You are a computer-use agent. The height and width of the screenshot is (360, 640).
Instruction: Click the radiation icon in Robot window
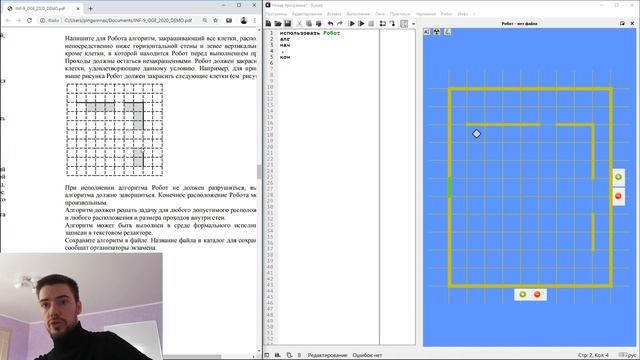437,32
